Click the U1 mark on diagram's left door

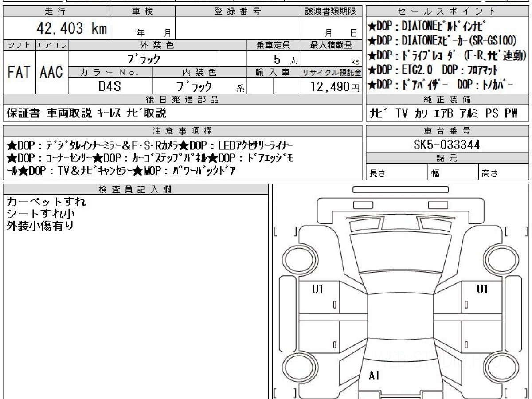(x=317, y=289)
